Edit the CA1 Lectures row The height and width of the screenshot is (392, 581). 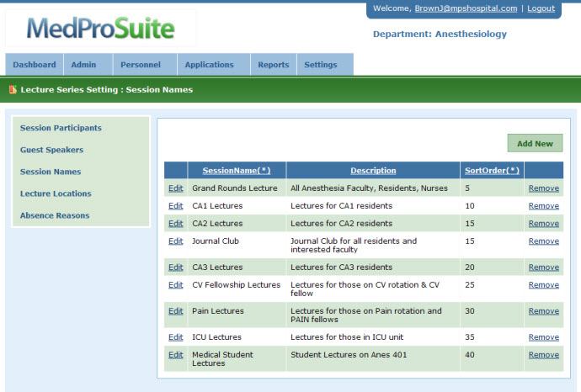click(176, 206)
